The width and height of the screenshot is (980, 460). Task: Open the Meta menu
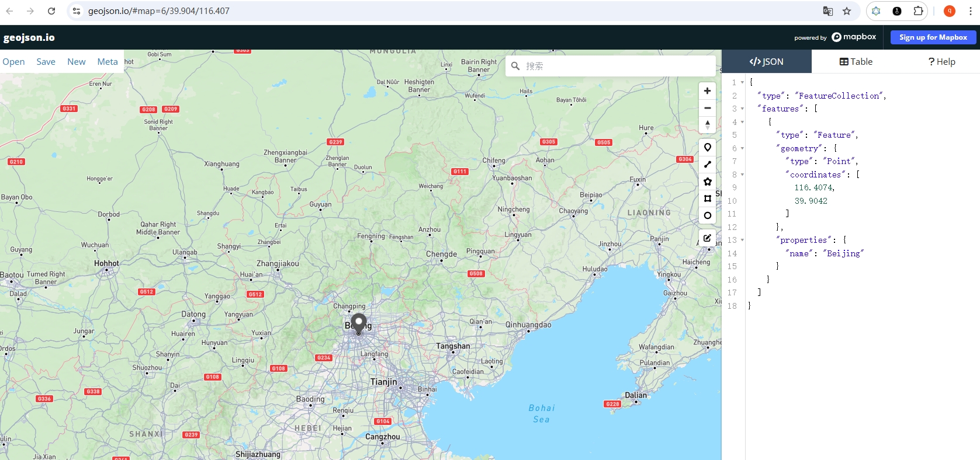(108, 61)
